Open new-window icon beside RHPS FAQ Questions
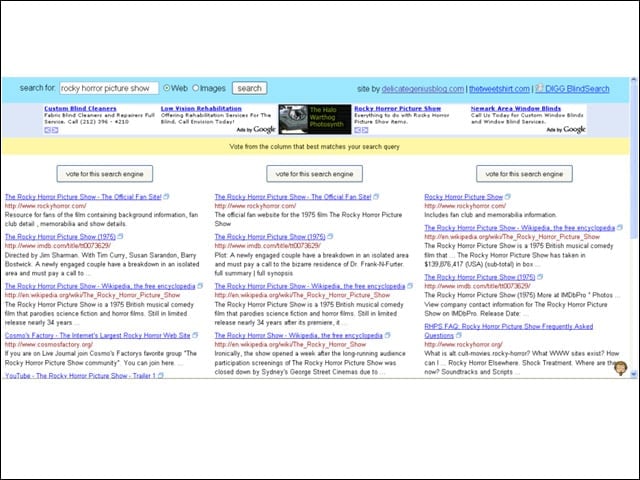 pyautogui.click(x=459, y=335)
